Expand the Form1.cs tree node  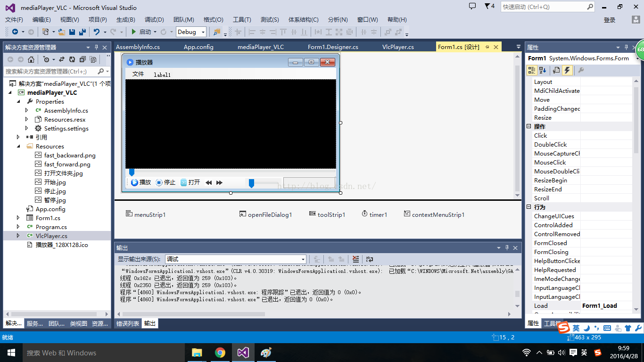19,218
